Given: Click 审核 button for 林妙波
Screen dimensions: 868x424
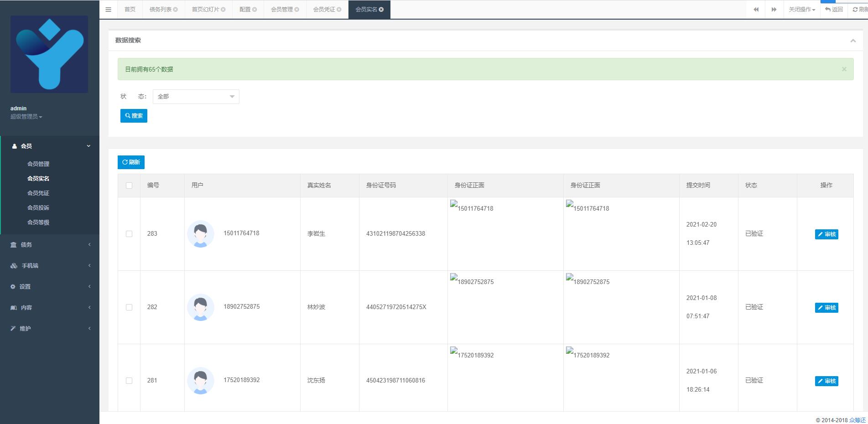Looking at the screenshot, I should pos(826,308).
